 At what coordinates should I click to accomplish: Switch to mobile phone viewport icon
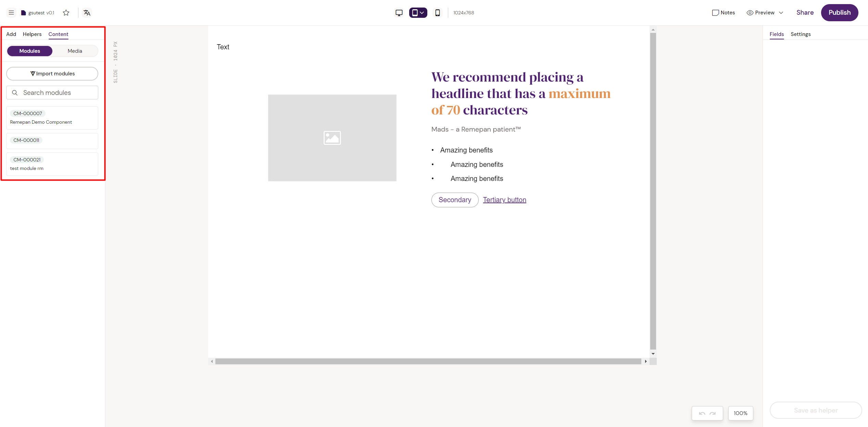click(x=438, y=13)
